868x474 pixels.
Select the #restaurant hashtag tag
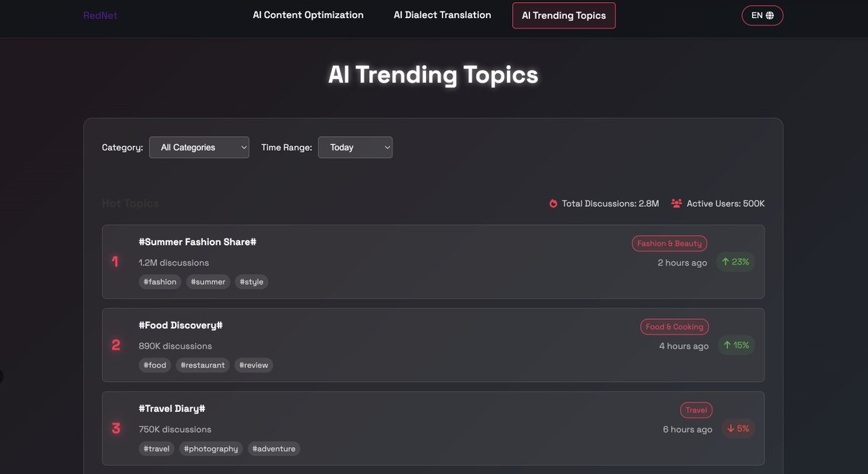pos(202,363)
